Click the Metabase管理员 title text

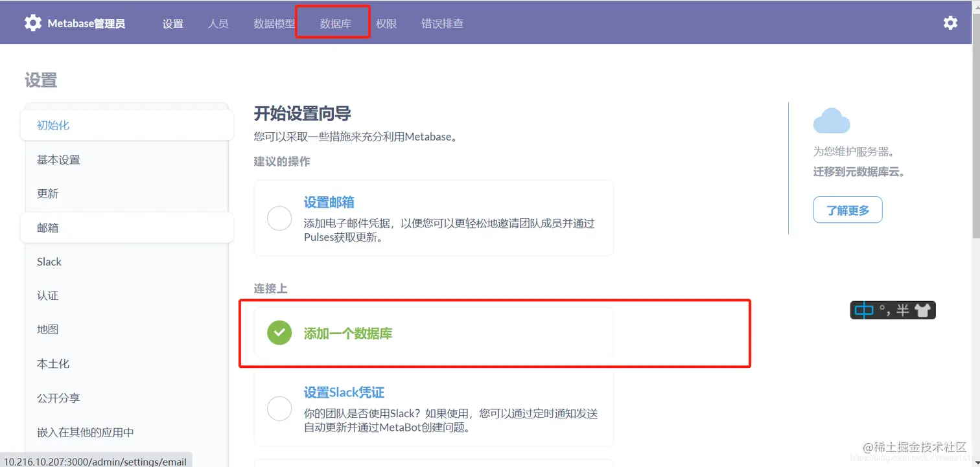coord(86,23)
